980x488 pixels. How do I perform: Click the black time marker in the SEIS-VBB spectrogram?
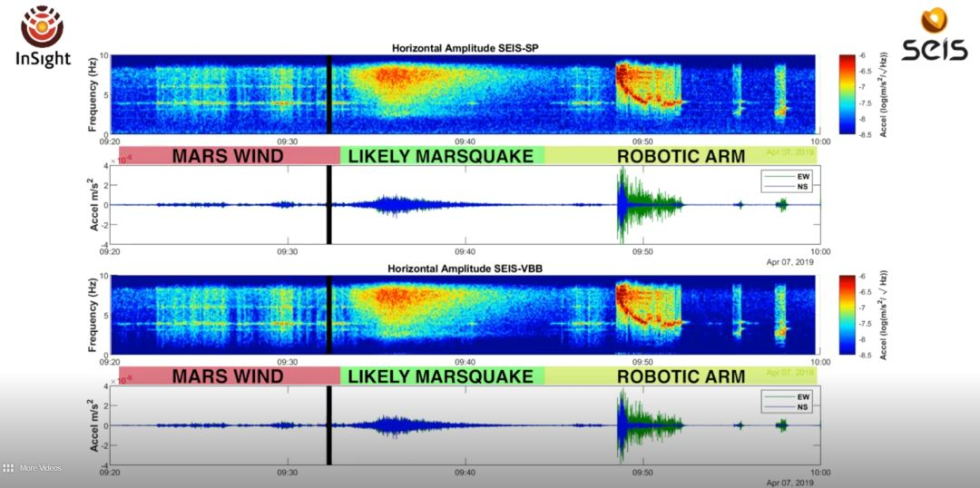(328, 315)
